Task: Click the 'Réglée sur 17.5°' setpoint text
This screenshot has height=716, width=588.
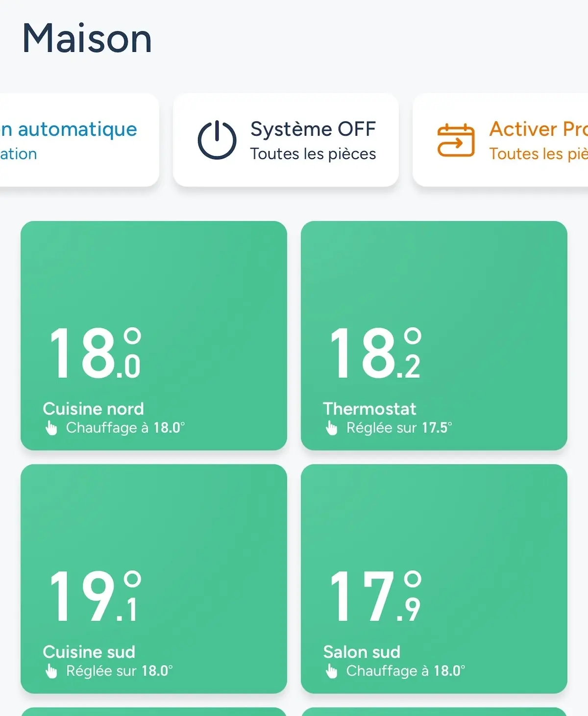Action: point(399,427)
